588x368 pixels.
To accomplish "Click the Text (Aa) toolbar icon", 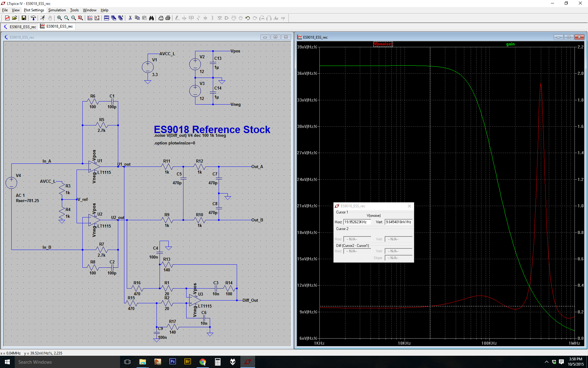I will [276, 18].
